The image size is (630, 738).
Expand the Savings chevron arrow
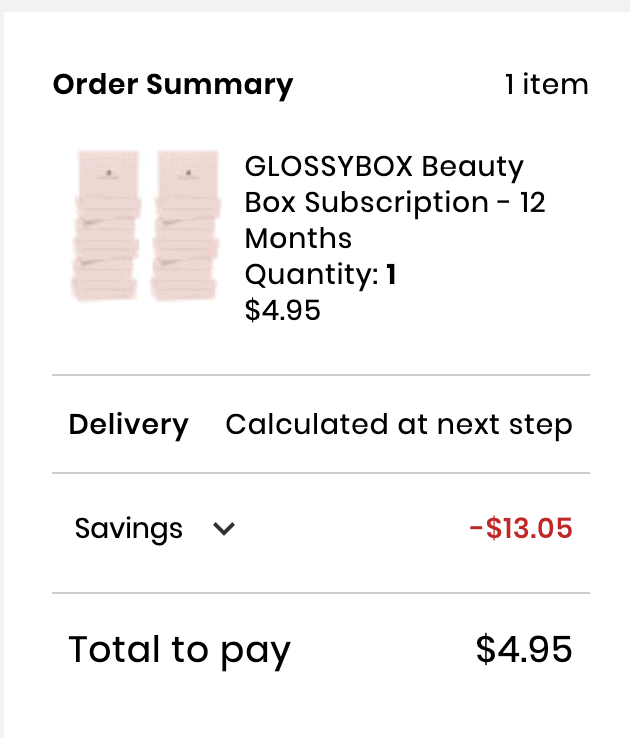[x=223, y=529]
